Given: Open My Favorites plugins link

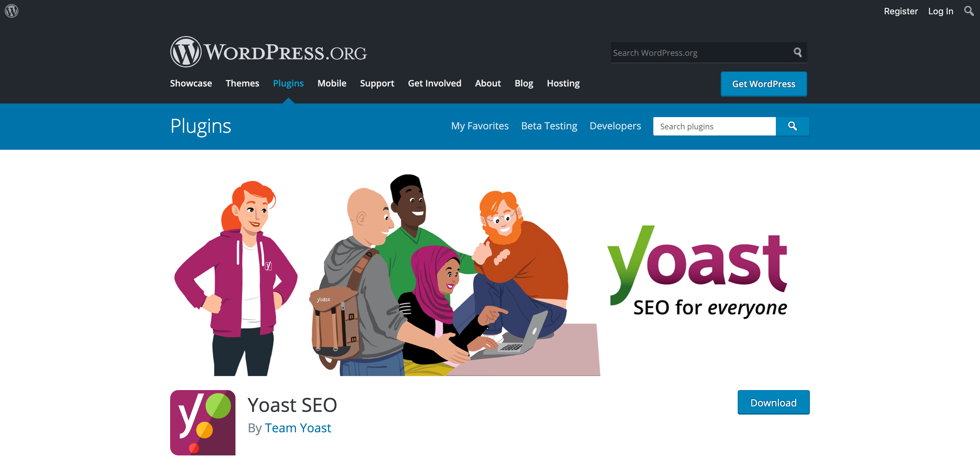Looking at the screenshot, I should tap(480, 126).
